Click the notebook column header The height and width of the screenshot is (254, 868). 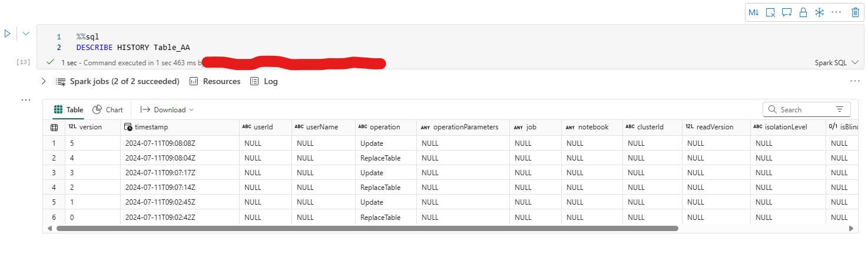[592, 127]
